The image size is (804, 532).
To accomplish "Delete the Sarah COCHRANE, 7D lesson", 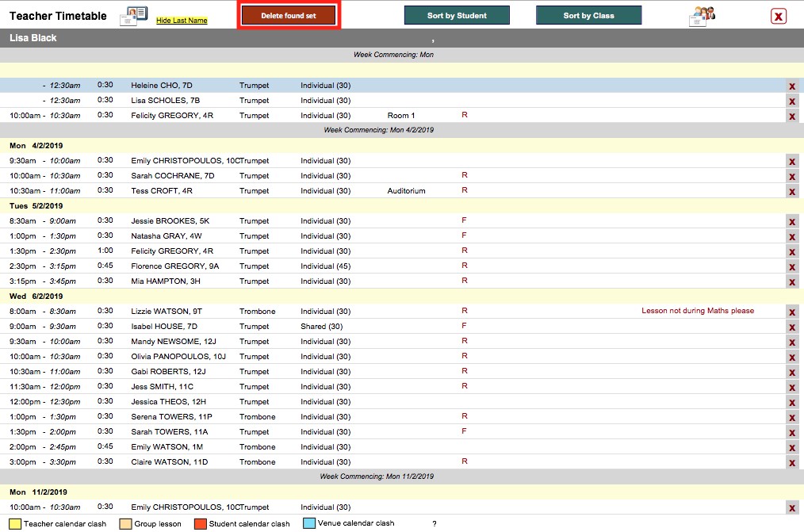I will tap(792, 176).
